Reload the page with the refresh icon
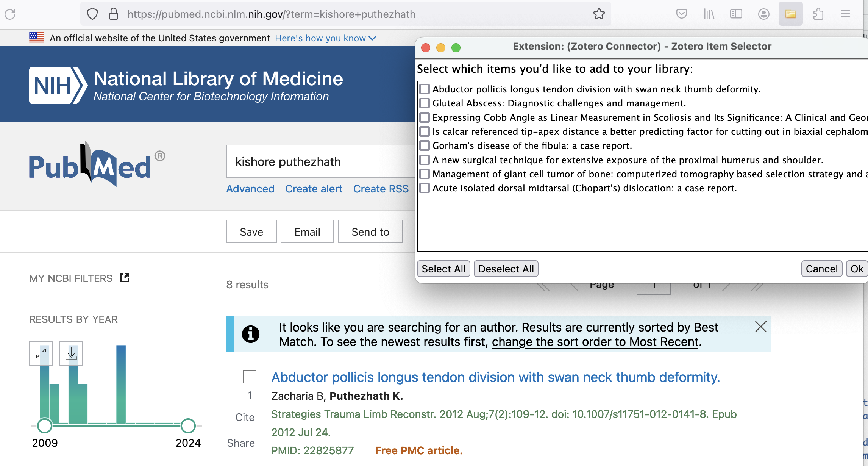 click(10, 14)
